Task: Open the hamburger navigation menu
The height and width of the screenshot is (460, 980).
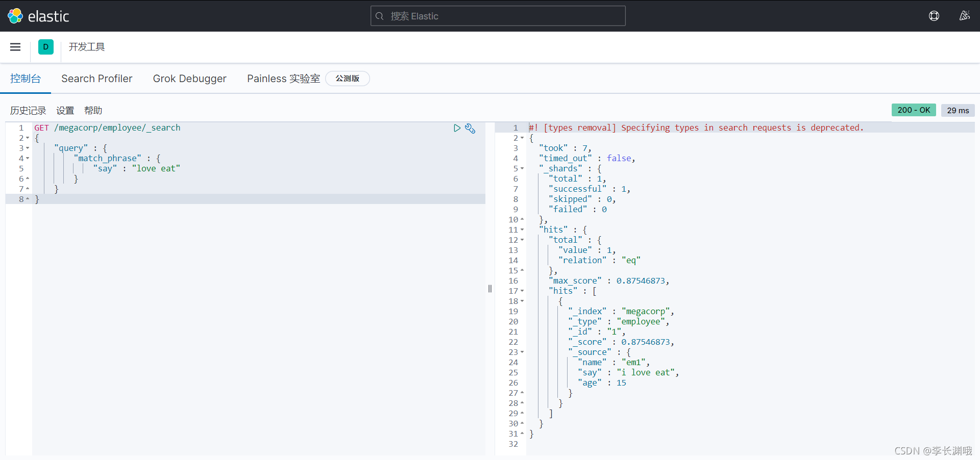Action: (x=15, y=47)
